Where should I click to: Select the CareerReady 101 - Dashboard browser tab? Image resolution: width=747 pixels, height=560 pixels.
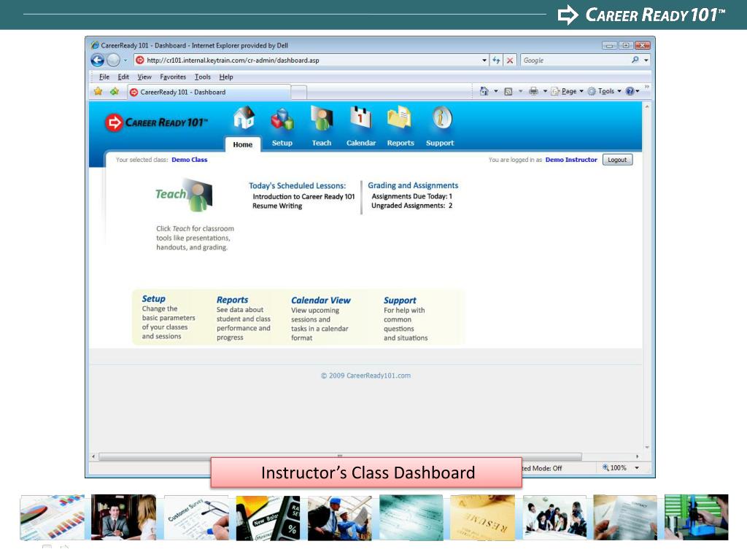click(x=209, y=92)
